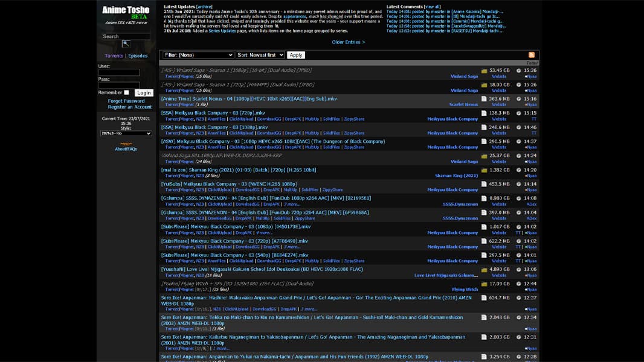
Task: Click file icon beside 634.7 MB size
Action: (x=484, y=298)
